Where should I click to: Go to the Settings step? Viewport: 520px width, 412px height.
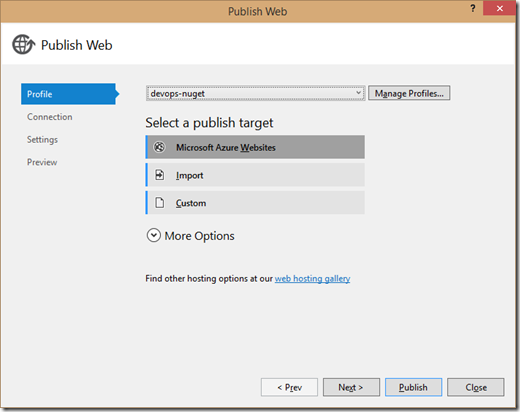pyautogui.click(x=42, y=140)
